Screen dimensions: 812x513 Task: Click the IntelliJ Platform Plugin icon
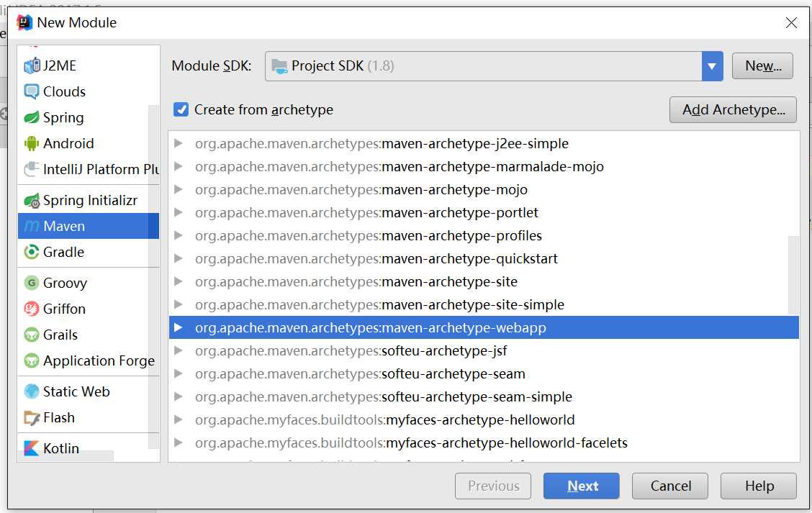coord(32,169)
